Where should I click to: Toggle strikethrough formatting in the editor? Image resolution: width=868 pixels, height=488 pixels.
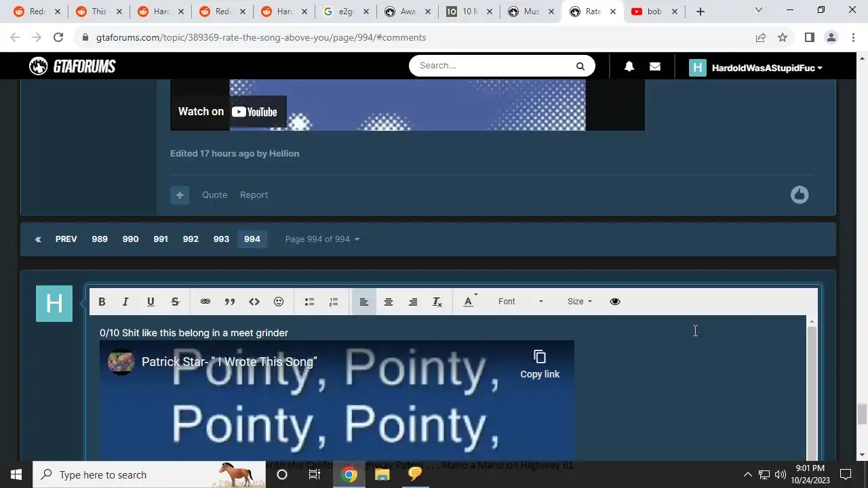click(175, 302)
